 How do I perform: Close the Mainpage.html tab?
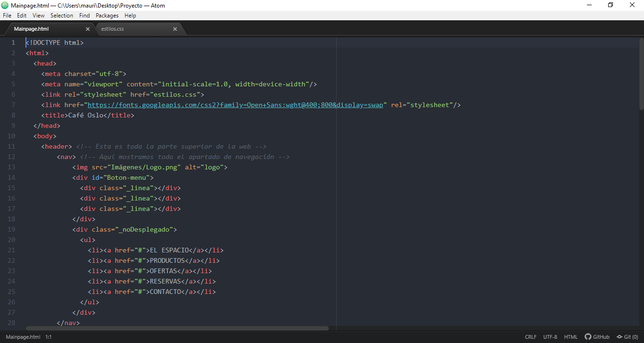point(87,29)
